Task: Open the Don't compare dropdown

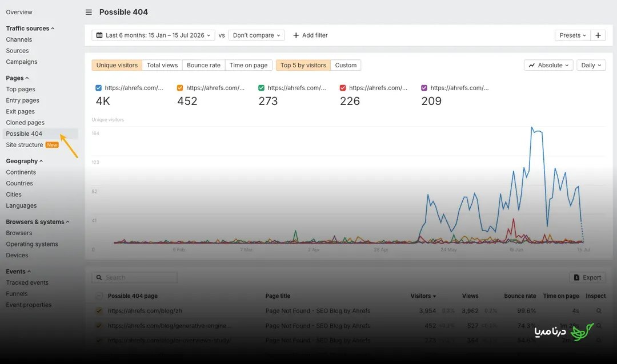Action: click(x=257, y=35)
